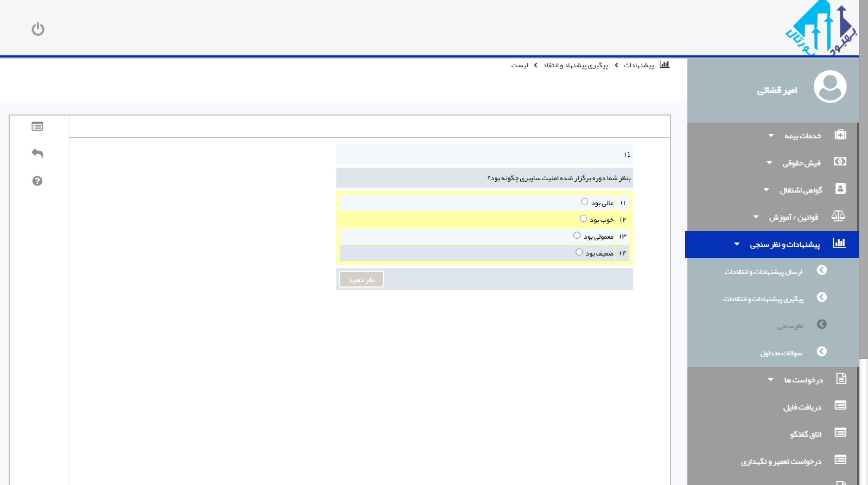Click the back arrow reply icon
The width and height of the screenshot is (868, 485).
click(x=37, y=154)
